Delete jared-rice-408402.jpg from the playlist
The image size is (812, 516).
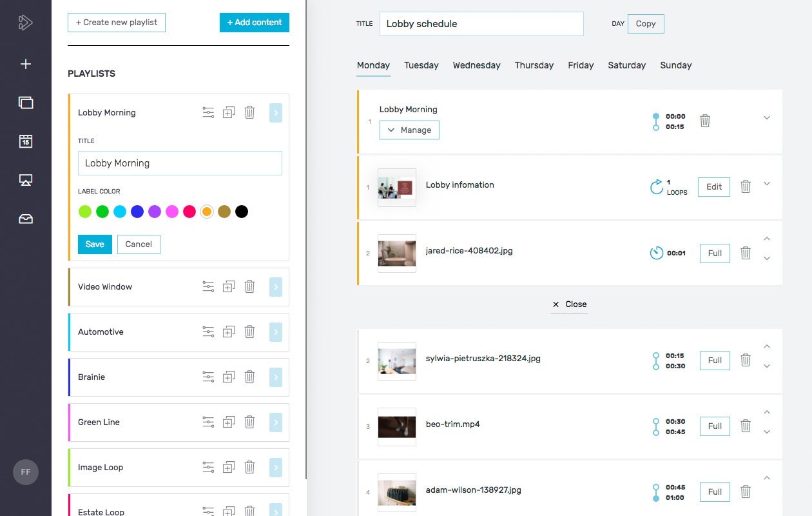point(746,253)
